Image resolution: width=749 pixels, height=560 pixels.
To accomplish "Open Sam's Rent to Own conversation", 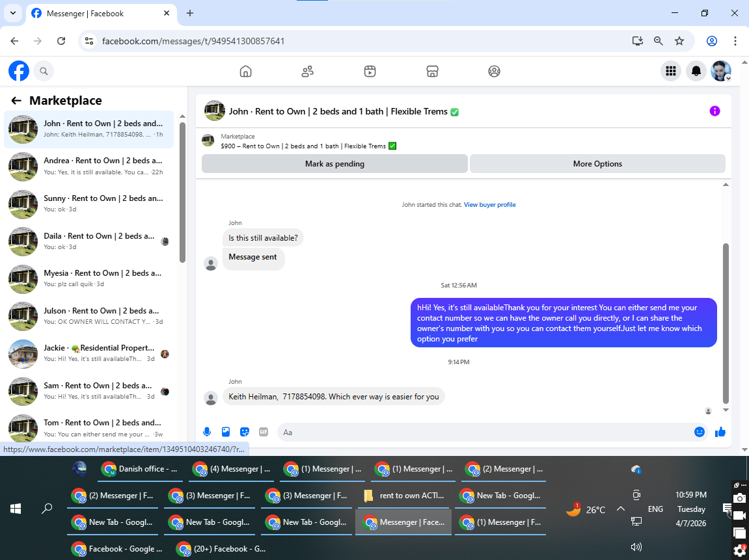I will (89, 391).
